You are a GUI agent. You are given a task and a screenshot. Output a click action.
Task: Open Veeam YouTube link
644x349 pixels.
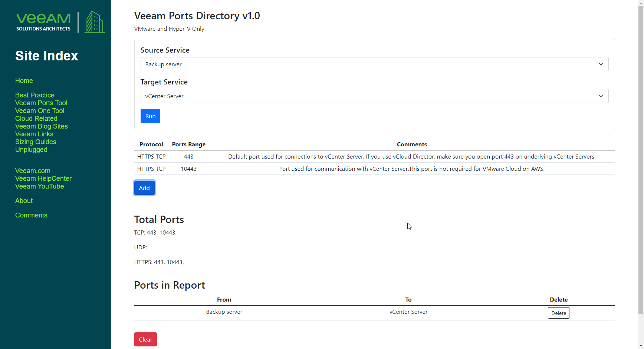pyautogui.click(x=39, y=186)
